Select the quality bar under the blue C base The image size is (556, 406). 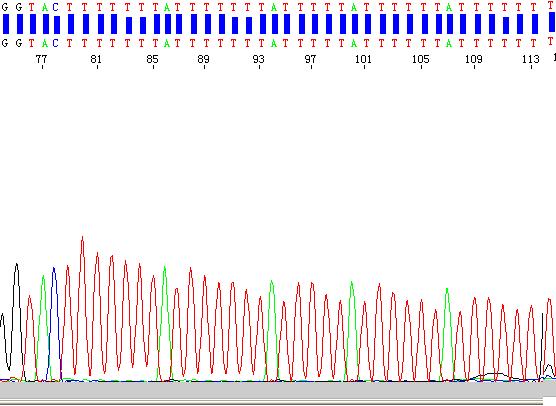click(x=57, y=25)
